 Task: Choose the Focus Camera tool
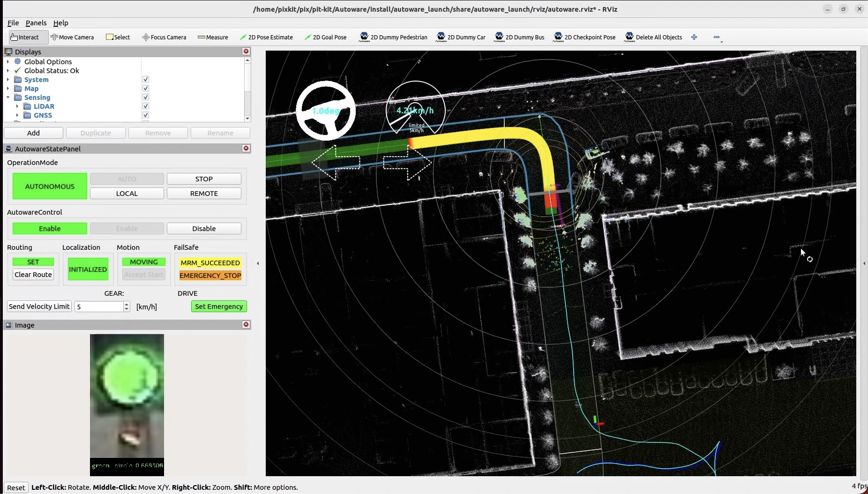164,37
